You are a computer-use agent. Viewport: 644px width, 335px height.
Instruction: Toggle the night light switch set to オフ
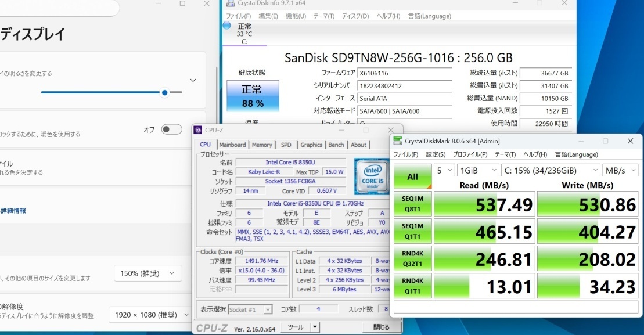pos(171,129)
